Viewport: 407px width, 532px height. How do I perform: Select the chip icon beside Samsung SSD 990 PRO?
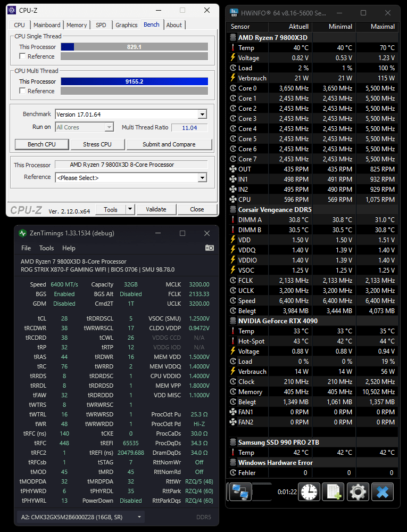pyautogui.click(x=233, y=442)
